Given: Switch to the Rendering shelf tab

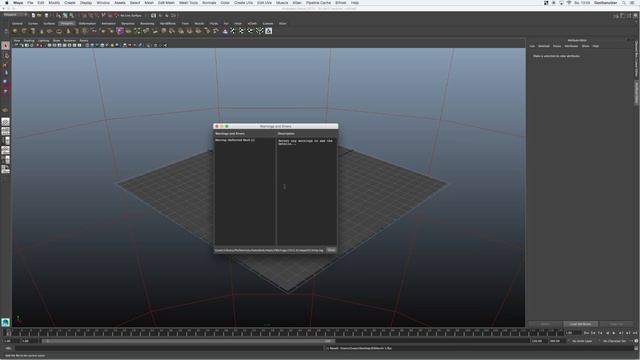Looking at the screenshot, I should (147, 24).
